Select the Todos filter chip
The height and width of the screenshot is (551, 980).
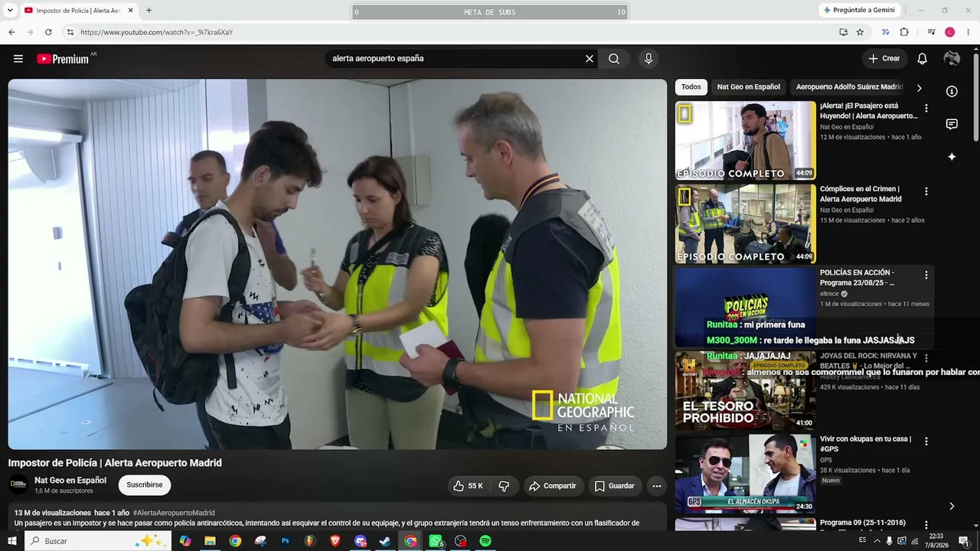[x=691, y=87]
